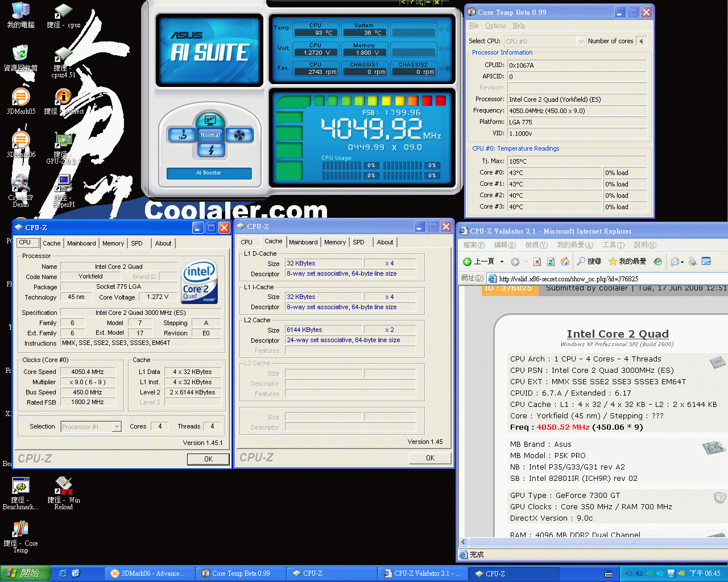Click the IE Home icon

click(565, 261)
